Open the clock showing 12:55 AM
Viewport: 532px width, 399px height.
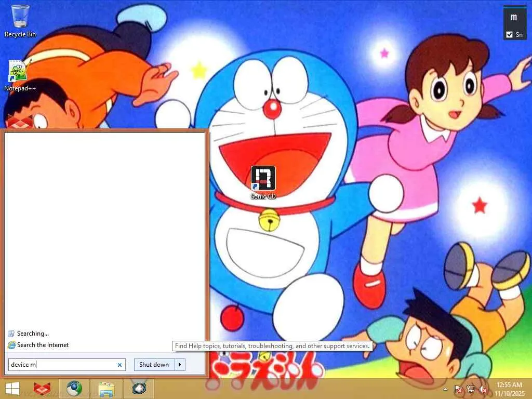point(509,389)
